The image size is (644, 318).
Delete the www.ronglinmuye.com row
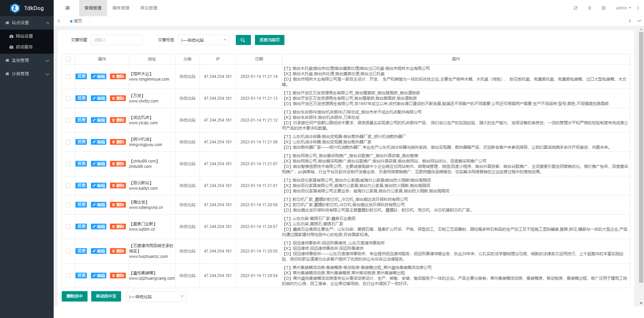(x=118, y=77)
